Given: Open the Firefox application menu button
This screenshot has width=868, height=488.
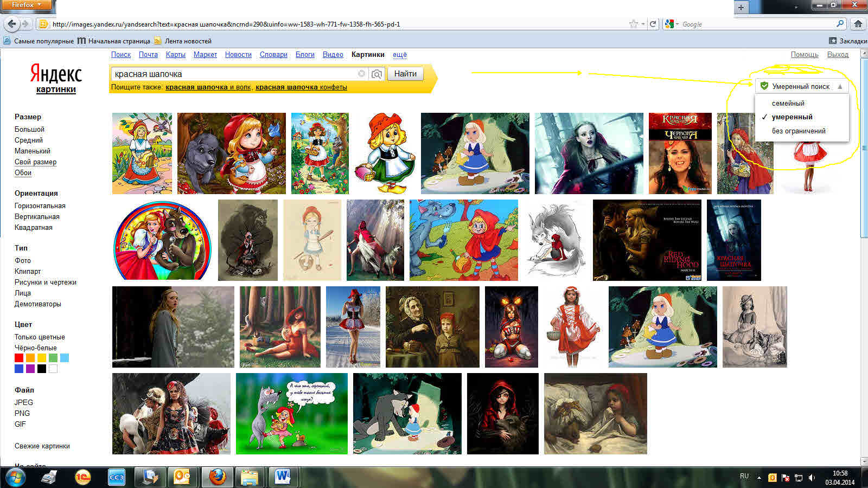Looking at the screenshot, I should coord(26,5).
